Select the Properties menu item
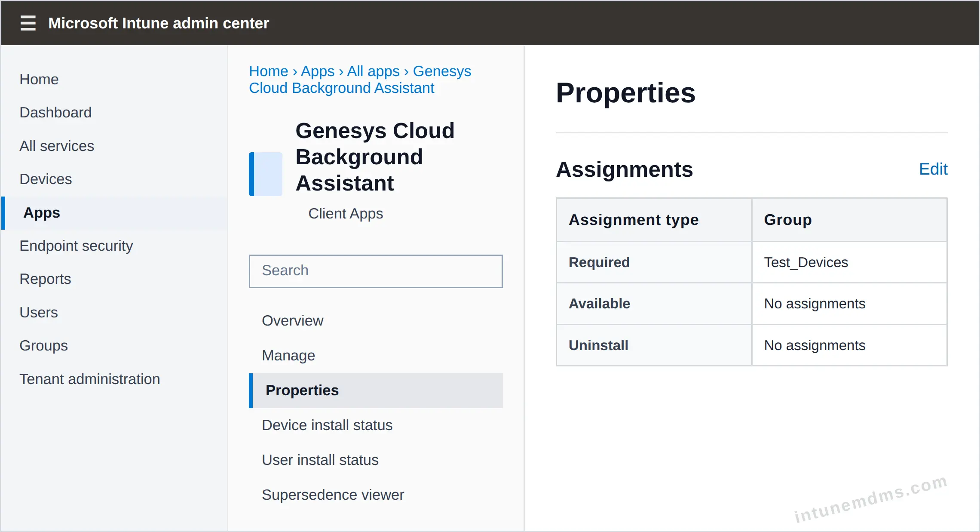This screenshot has width=980, height=532. [x=376, y=391]
